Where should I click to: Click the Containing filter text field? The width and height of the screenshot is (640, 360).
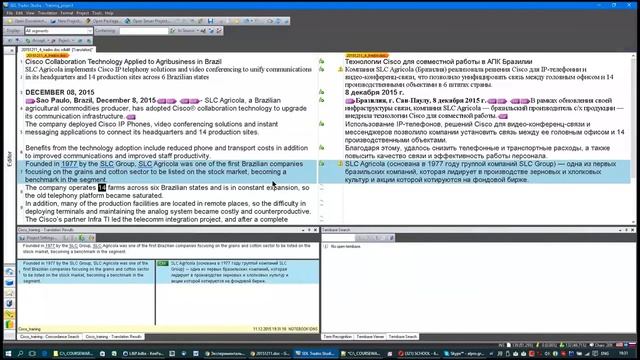tap(144, 31)
